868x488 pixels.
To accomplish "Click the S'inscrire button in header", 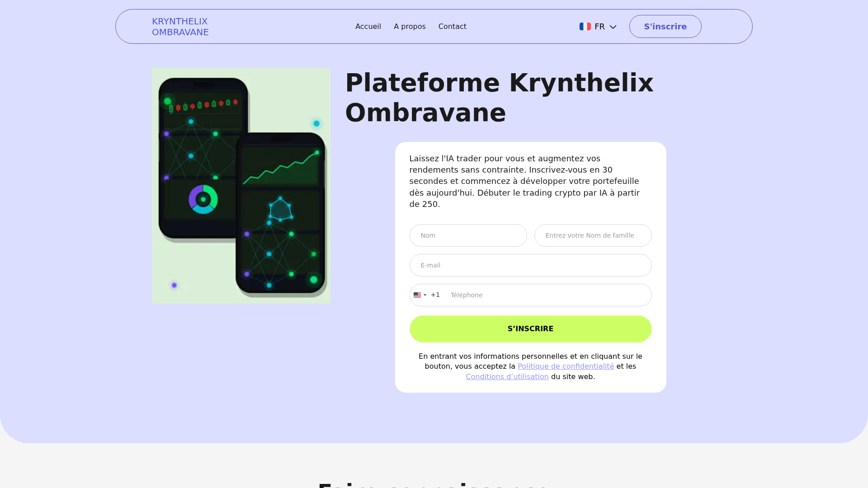I will [665, 27].
